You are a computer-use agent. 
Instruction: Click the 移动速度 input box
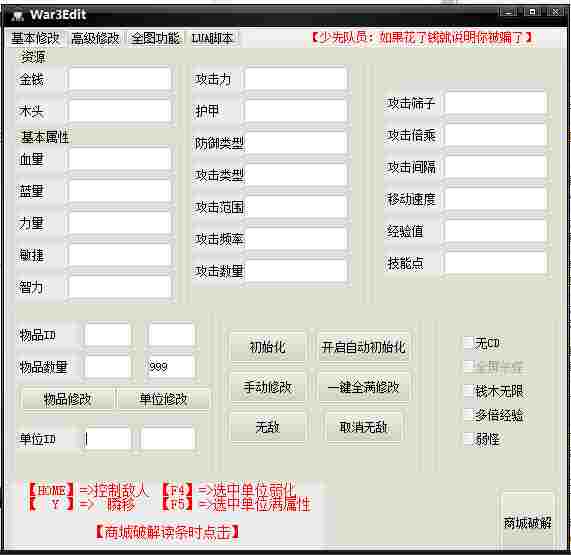click(x=495, y=199)
